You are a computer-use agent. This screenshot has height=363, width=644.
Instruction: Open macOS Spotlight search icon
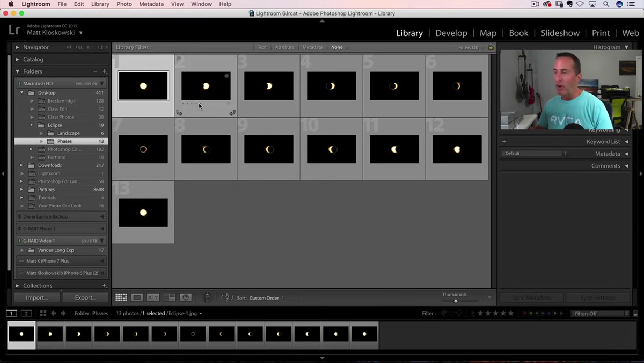[606, 4]
